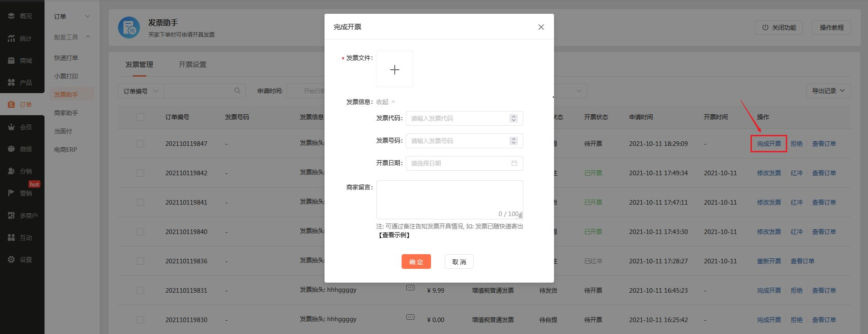Switch to the 发票管理 tab
The width and height of the screenshot is (868, 334).
139,65
